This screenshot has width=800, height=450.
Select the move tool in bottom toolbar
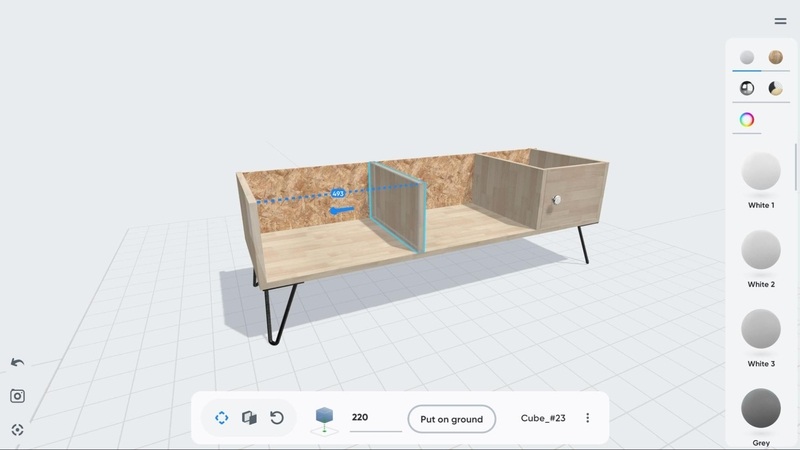[x=221, y=418]
